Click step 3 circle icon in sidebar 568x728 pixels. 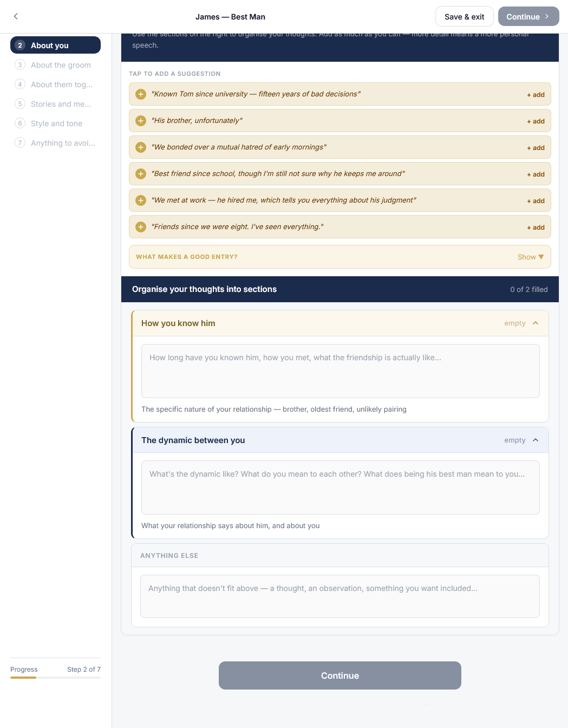click(x=20, y=65)
